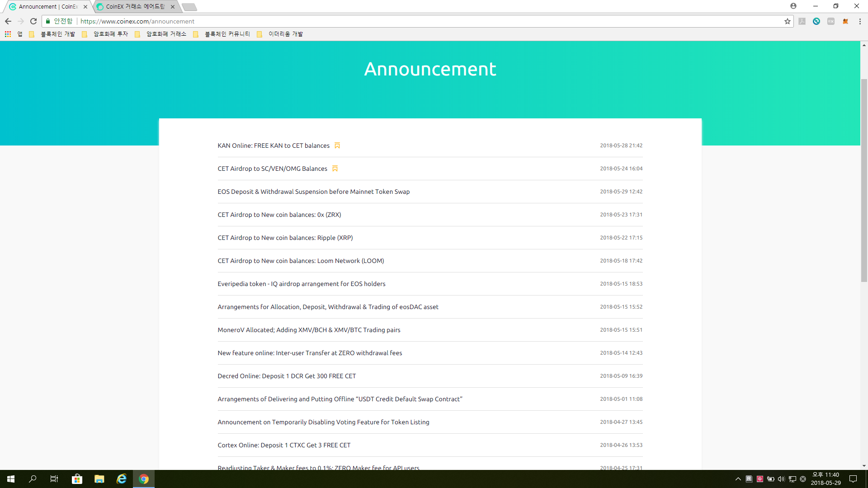Open the Chrome three-dot menu
Screen dimensions: 868x488
tap(860, 21)
